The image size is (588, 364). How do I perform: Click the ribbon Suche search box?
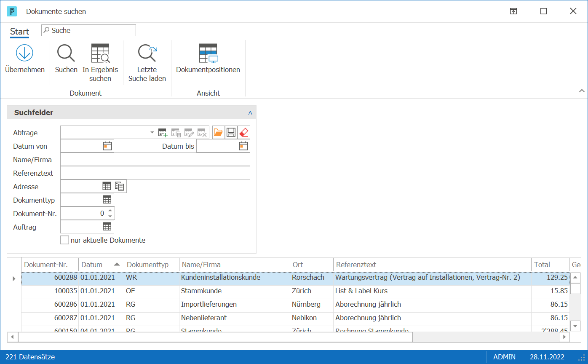[x=88, y=30]
